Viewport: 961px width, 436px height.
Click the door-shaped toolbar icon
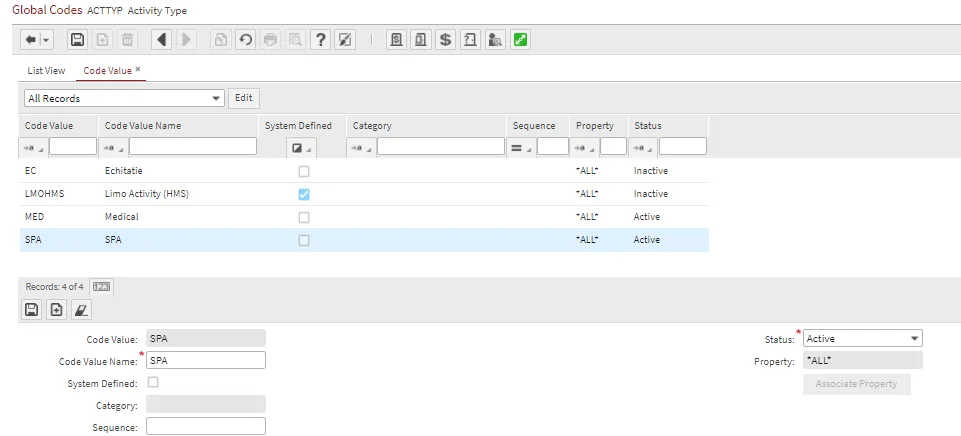click(470, 40)
